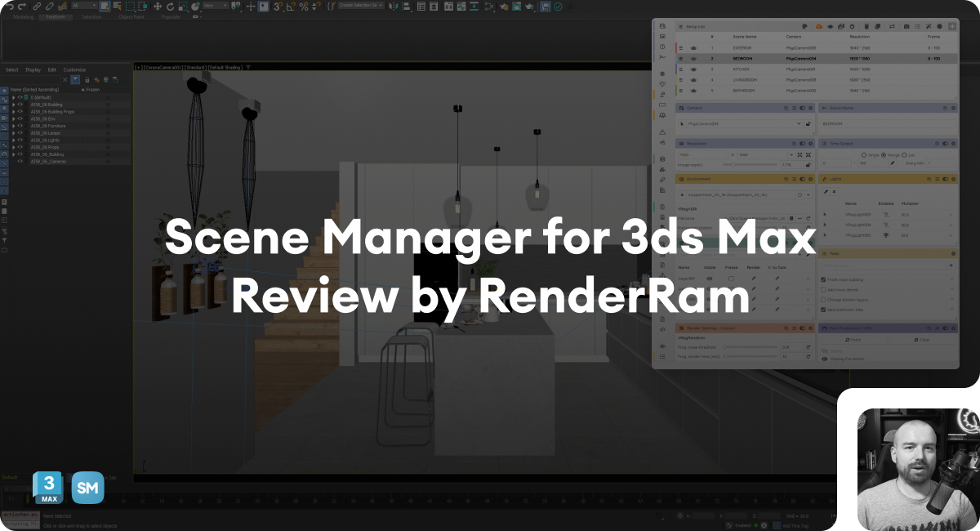
Task: Click the trash icon in Setup List toolbar
Action: coord(866,27)
